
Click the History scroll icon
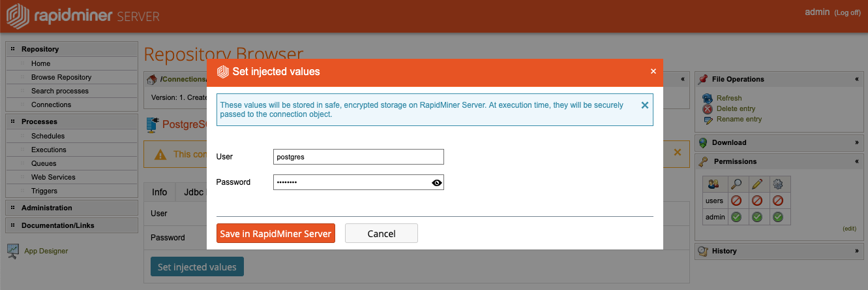[x=703, y=251]
